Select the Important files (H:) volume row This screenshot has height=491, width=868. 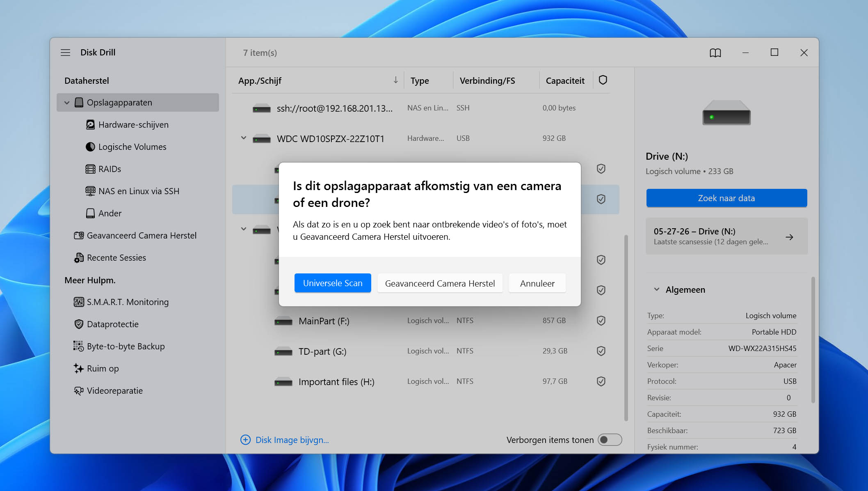(x=425, y=381)
